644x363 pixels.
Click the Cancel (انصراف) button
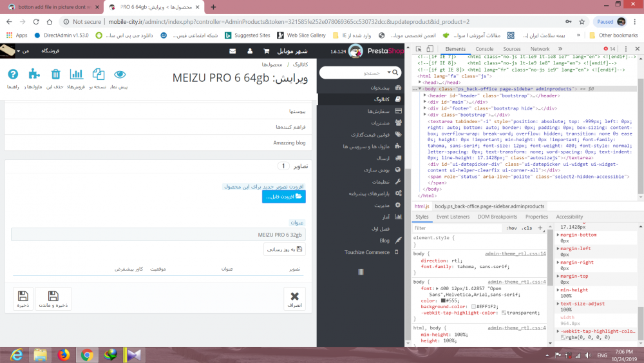294,299
